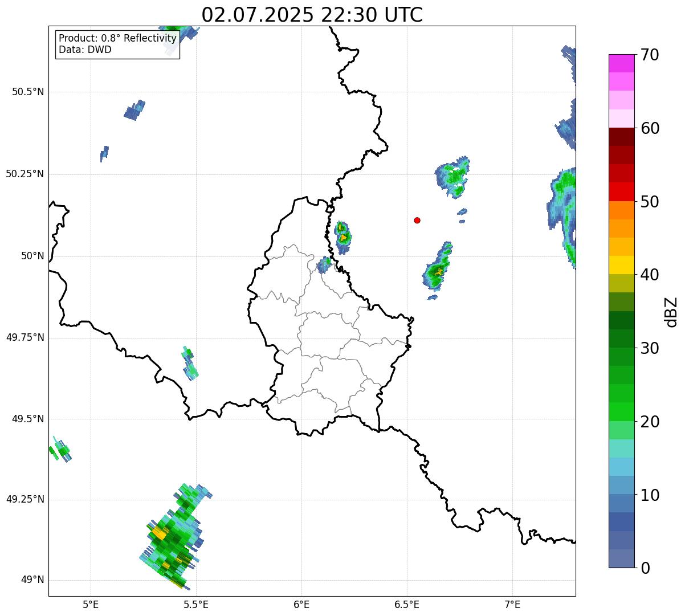Screen dimensions: 685x616
Task: Click the 5°E longitude label
Action: [91, 604]
